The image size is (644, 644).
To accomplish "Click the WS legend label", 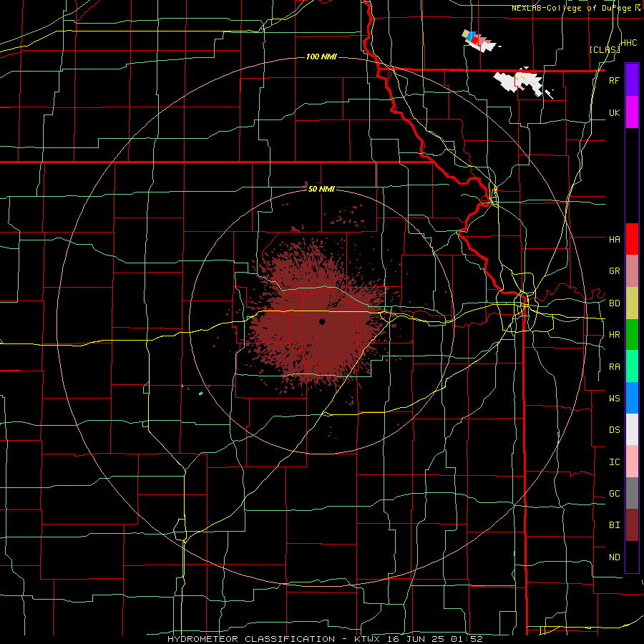I will (614, 399).
